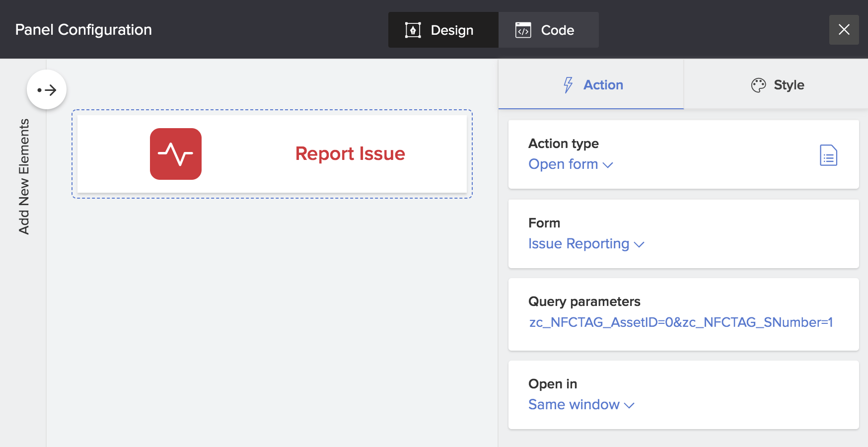
Task: Click the Code tab's window icon
Action: click(x=523, y=30)
